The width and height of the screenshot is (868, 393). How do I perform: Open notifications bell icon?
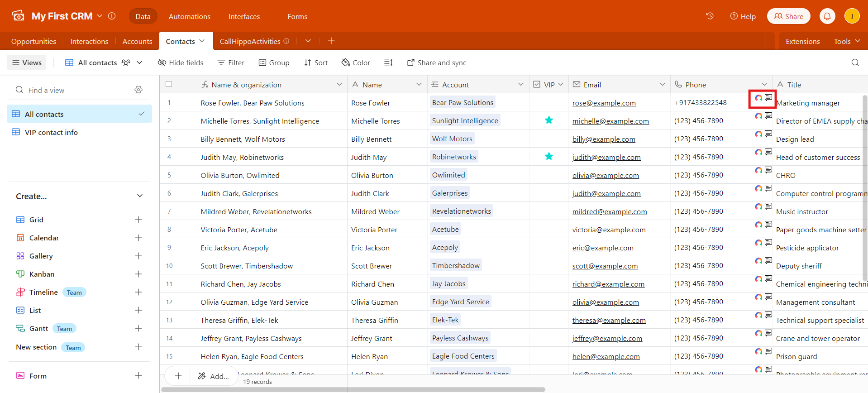827,16
